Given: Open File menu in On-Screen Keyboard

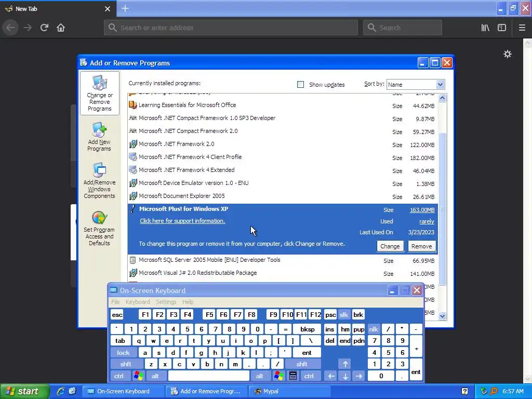Looking at the screenshot, I should tap(115, 302).
